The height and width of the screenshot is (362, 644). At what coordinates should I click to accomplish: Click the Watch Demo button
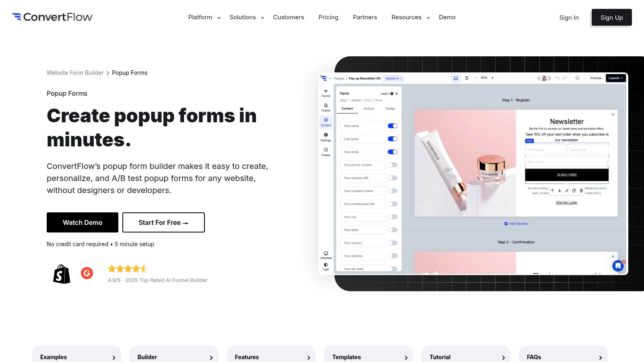click(x=83, y=222)
